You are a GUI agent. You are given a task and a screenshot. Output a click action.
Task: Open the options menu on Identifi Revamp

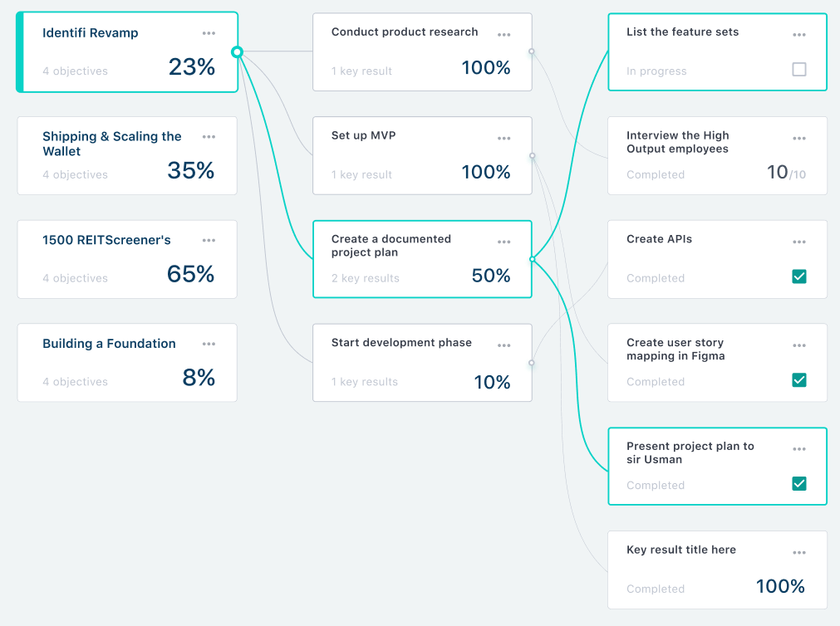click(209, 32)
